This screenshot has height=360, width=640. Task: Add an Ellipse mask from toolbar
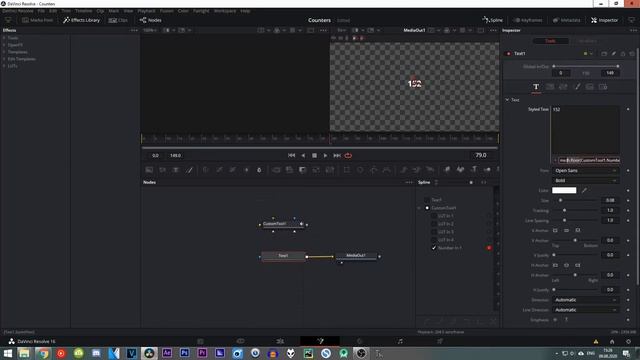coord(360,170)
